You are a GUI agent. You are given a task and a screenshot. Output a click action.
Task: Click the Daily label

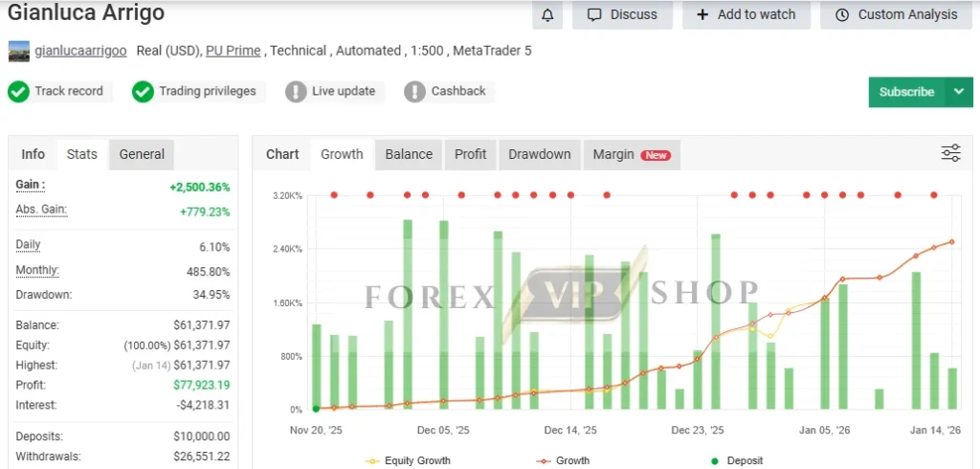28,244
